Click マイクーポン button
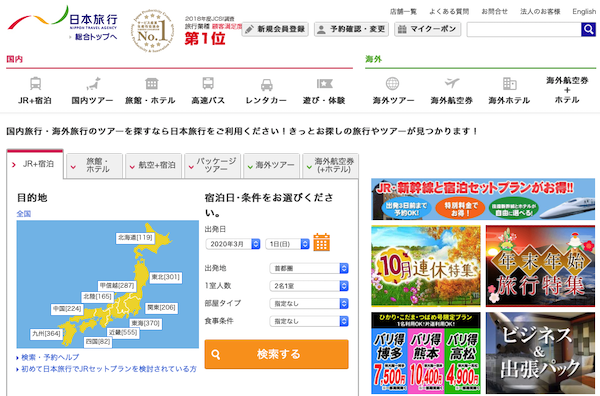The image size is (600, 396). click(427, 29)
